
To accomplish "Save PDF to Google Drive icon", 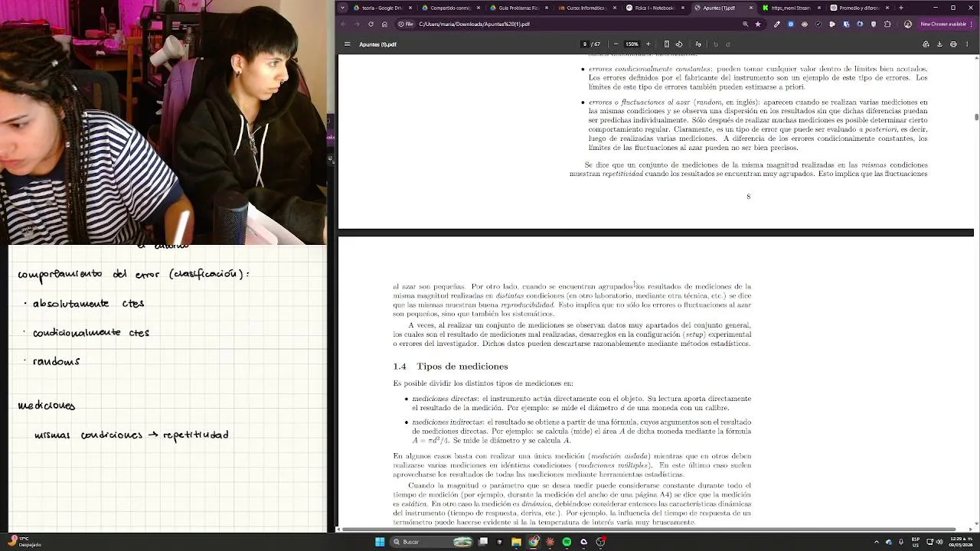I will click(926, 44).
